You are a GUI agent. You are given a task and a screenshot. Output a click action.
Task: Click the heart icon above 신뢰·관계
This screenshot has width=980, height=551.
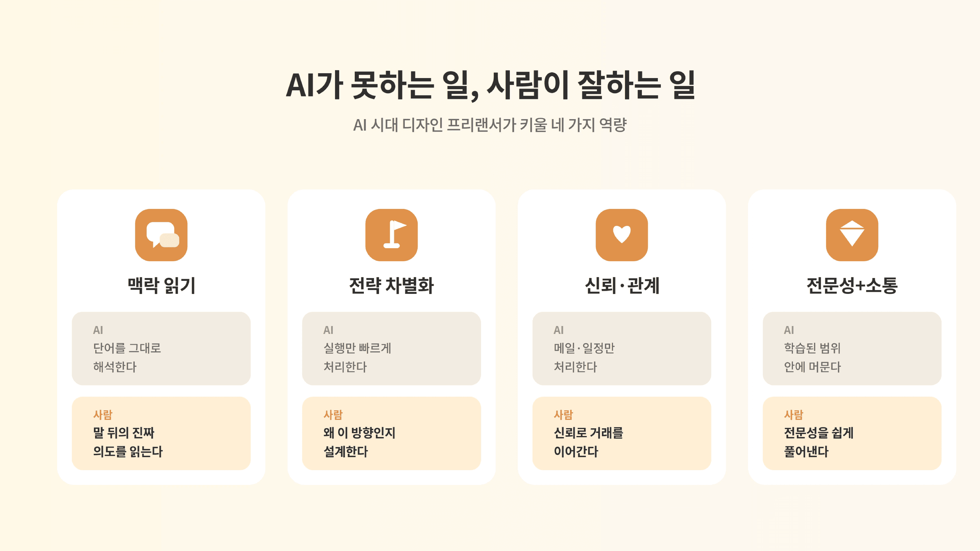pos(622,235)
